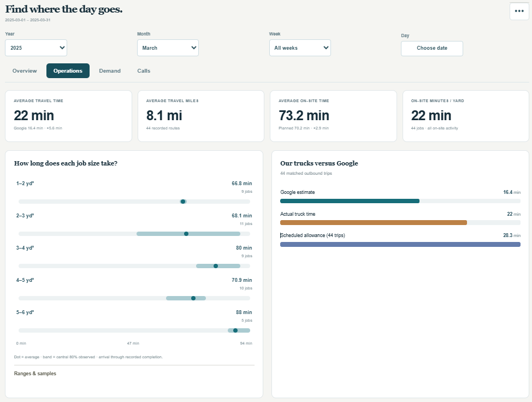Switch to the Overview tab
The width and height of the screenshot is (532, 402).
click(25, 70)
